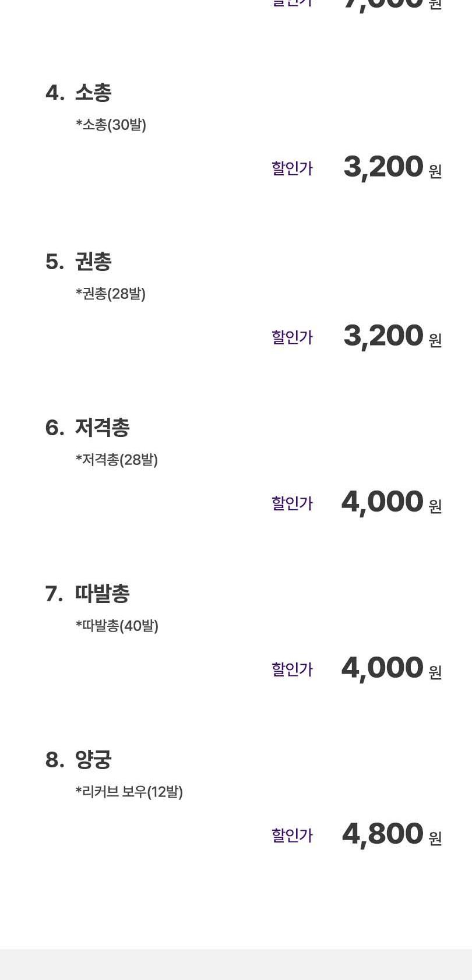
Task: Click the 3,200원 price for 소총
Action: click(392, 168)
